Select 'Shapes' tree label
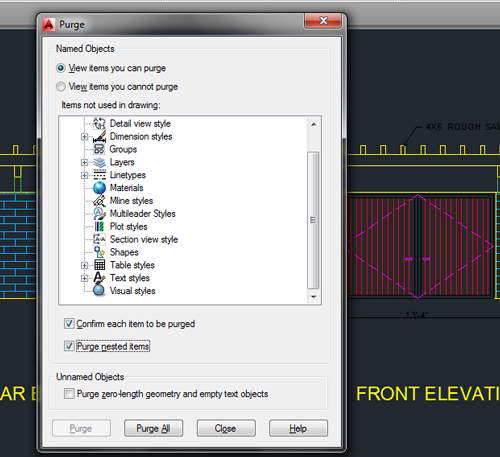 point(124,252)
